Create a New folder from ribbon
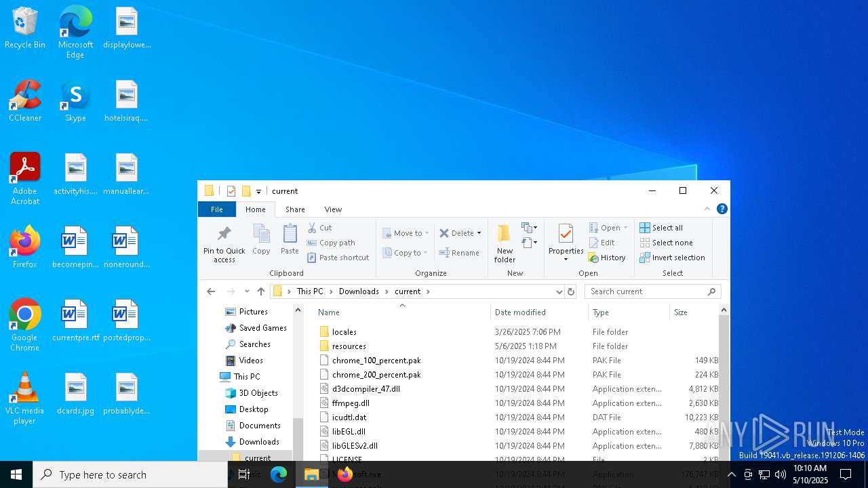 (x=505, y=244)
